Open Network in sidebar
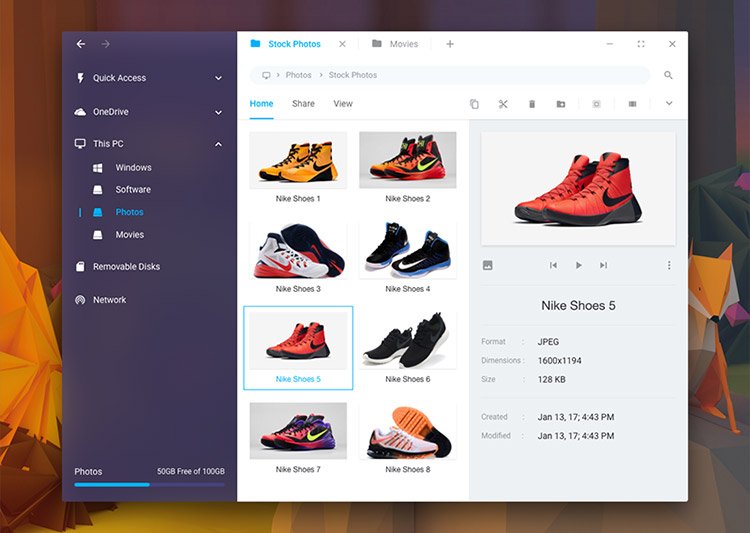Image resolution: width=750 pixels, height=533 pixels. (x=110, y=300)
